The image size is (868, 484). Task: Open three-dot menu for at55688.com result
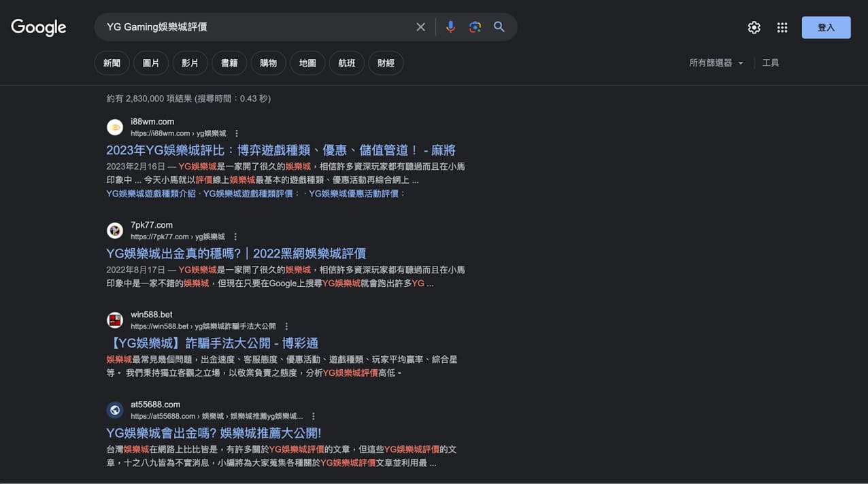click(313, 416)
